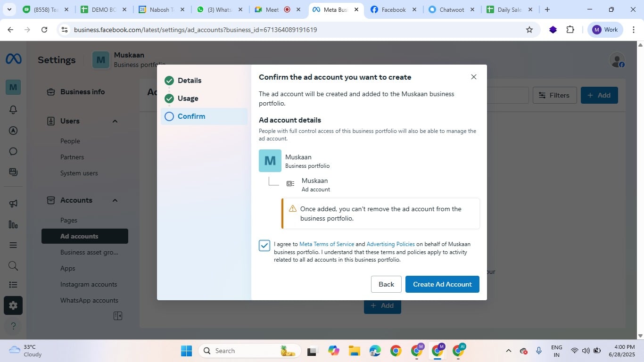This screenshot has width=644, height=362.
Task: Open the Ads megaphone icon in sidebar
Action: click(x=13, y=202)
